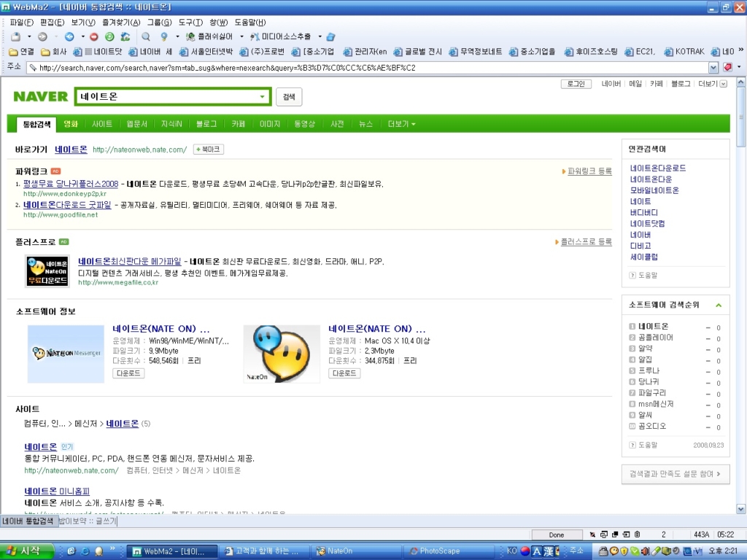Click the blue eraser icon in toolbar
This screenshot has height=560, width=747.
click(331, 36)
